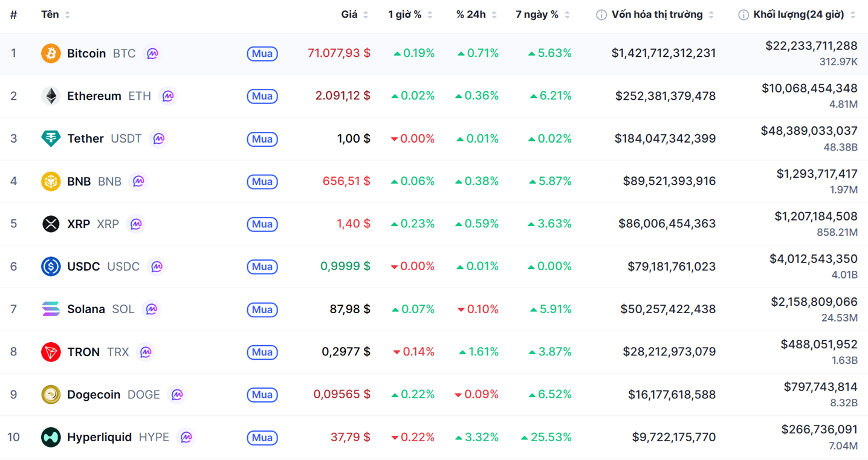The width and height of the screenshot is (868, 460).
Task: Click the Ethereum coin logo
Action: (51, 96)
